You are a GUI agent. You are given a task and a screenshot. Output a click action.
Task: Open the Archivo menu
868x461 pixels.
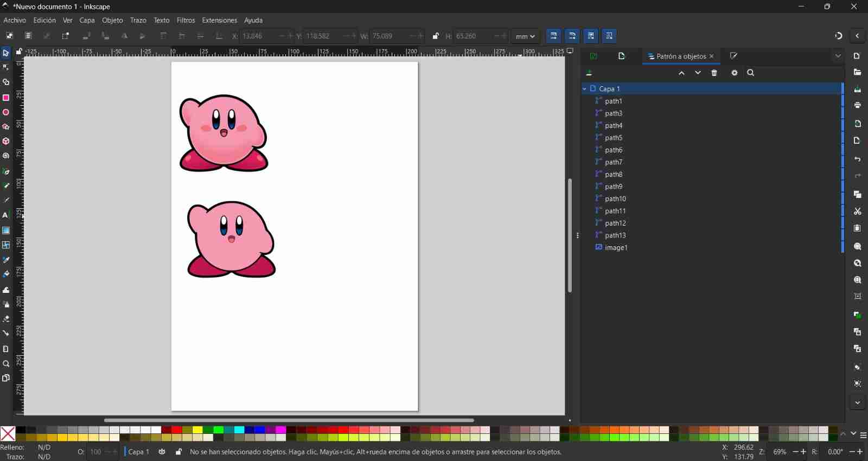[15, 20]
